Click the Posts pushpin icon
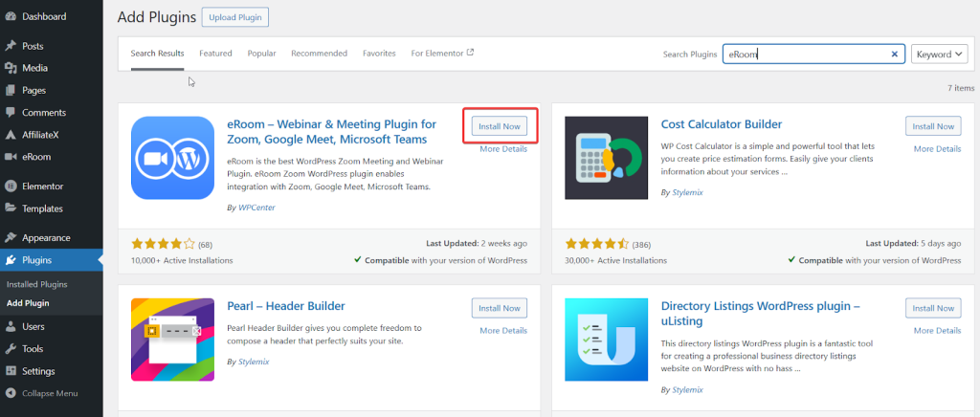The image size is (980, 417). coord(10,46)
